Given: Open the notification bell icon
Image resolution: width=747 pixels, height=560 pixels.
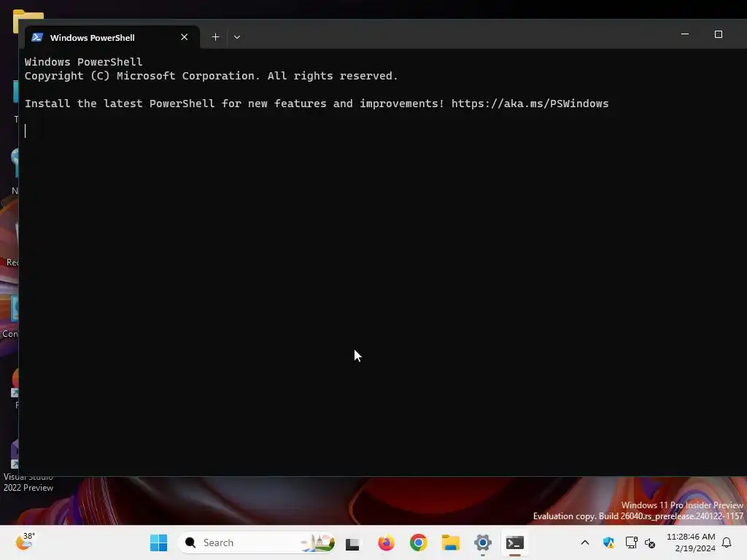Looking at the screenshot, I should 727,542.
